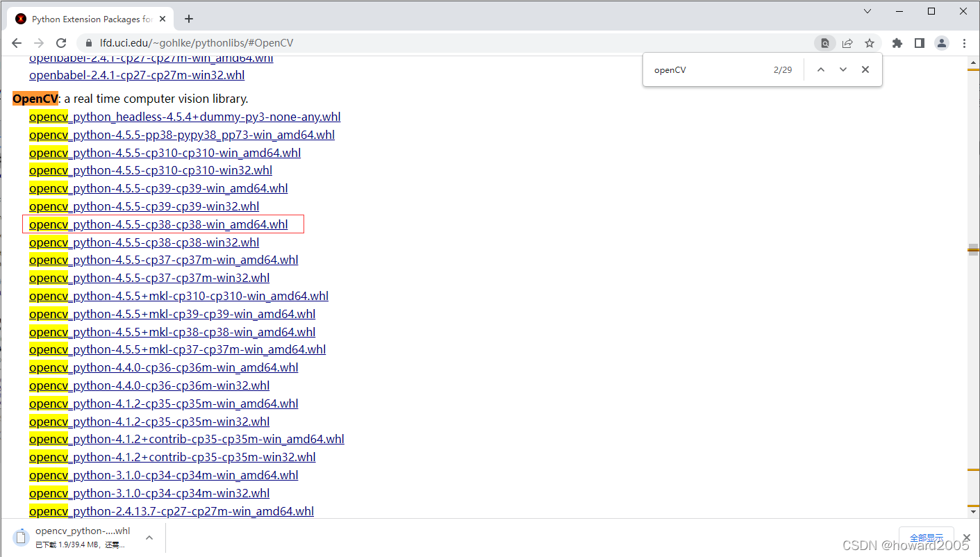Bookmark this page with the star icon
Image resolution: width=980 pixels, height=557 pixels.
pyautogui.click(x=870, y=43)
